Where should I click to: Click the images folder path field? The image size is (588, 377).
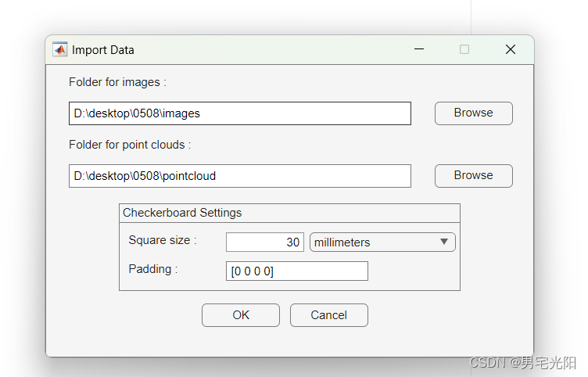(239, 113)
